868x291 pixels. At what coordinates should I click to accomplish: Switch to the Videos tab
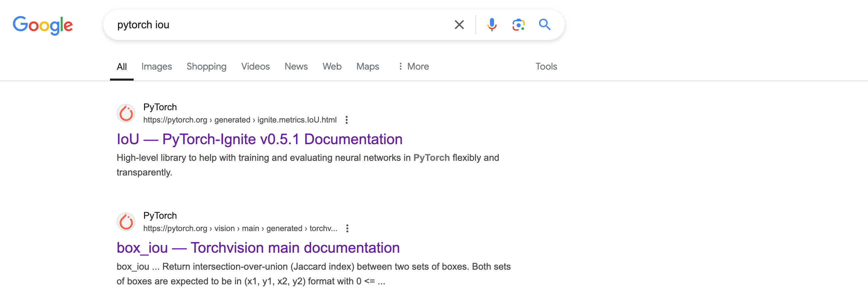click(x=255, y=66)
